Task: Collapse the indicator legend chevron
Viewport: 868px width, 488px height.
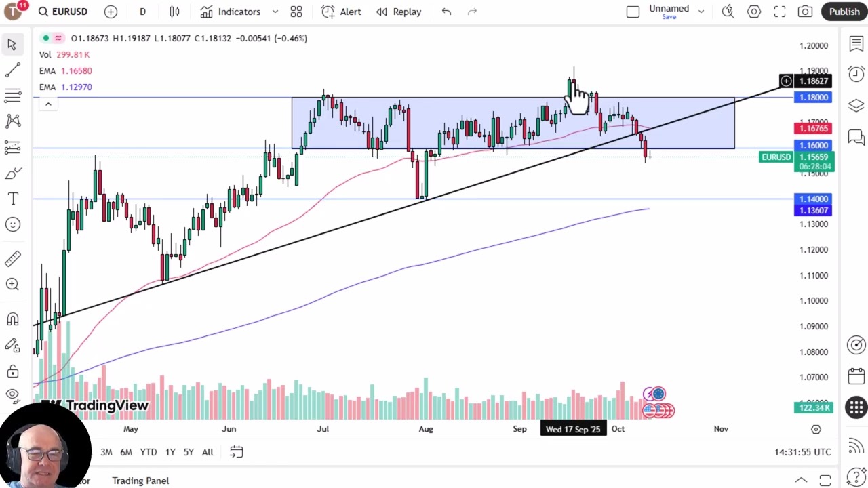Action: coord(48,104)
